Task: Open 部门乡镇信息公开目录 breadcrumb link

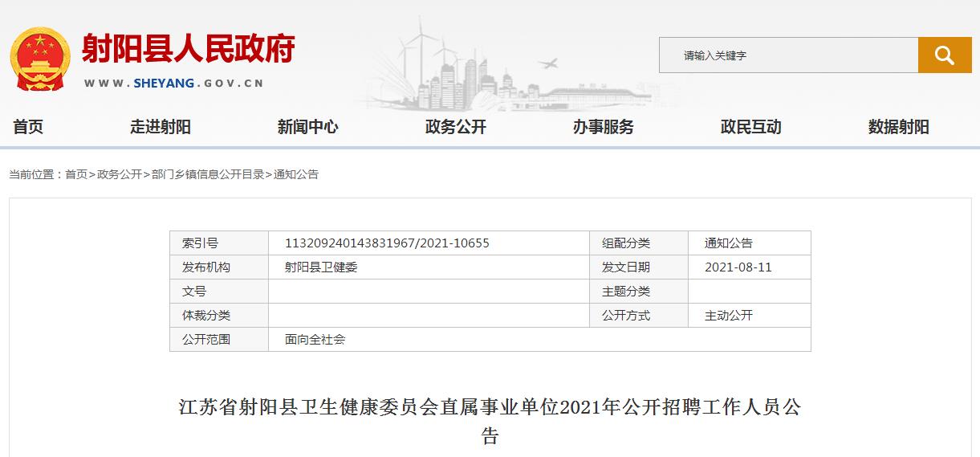Action: click(208, 174)
